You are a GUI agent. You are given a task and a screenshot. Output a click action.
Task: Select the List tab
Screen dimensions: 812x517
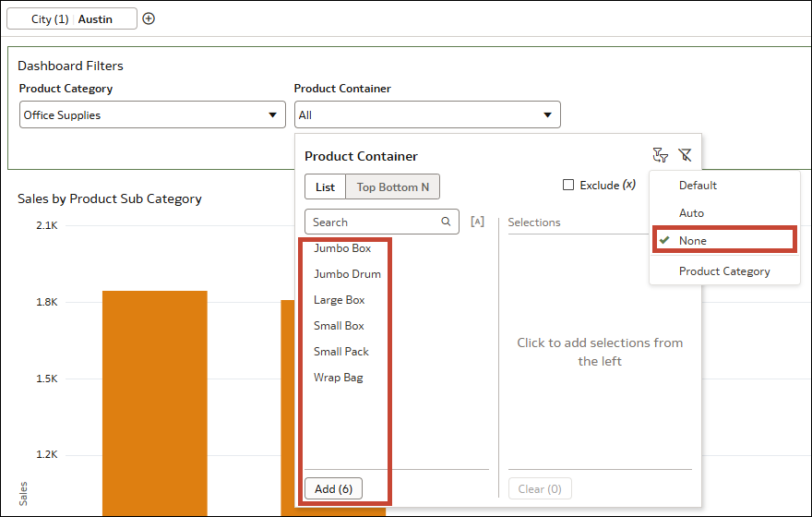point(326,186)
